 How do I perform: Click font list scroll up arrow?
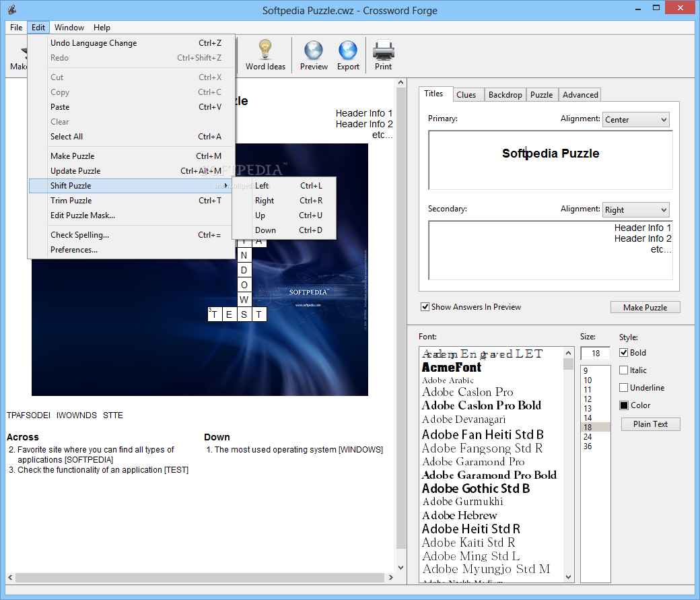[568, 352]
